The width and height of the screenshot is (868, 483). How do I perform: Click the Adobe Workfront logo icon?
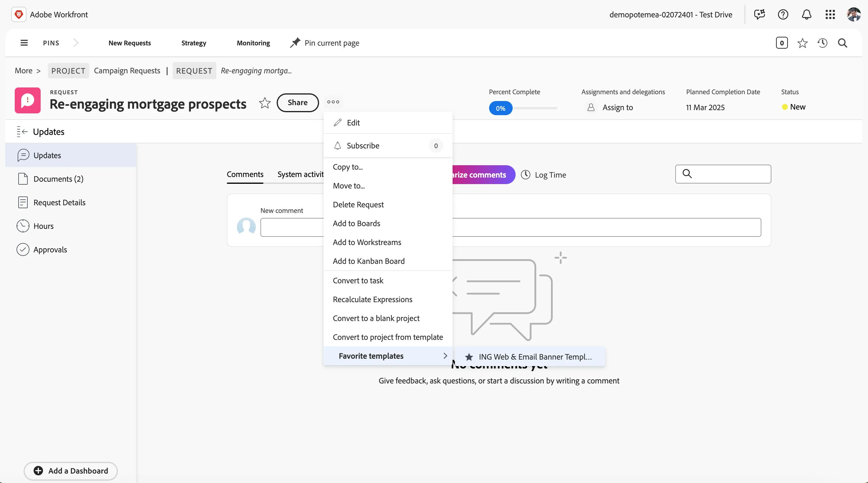19,14
